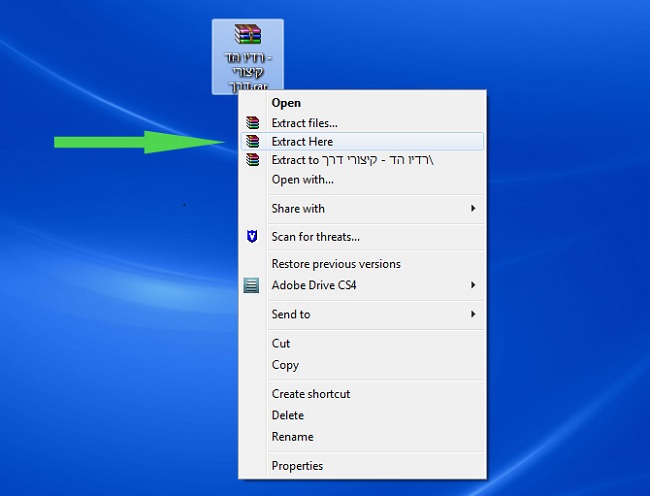Viewport: 650px width, 496px height.
Task: Expand the Adobe Drive CS4 submenu arrow
Action: (x=473, y=285)
